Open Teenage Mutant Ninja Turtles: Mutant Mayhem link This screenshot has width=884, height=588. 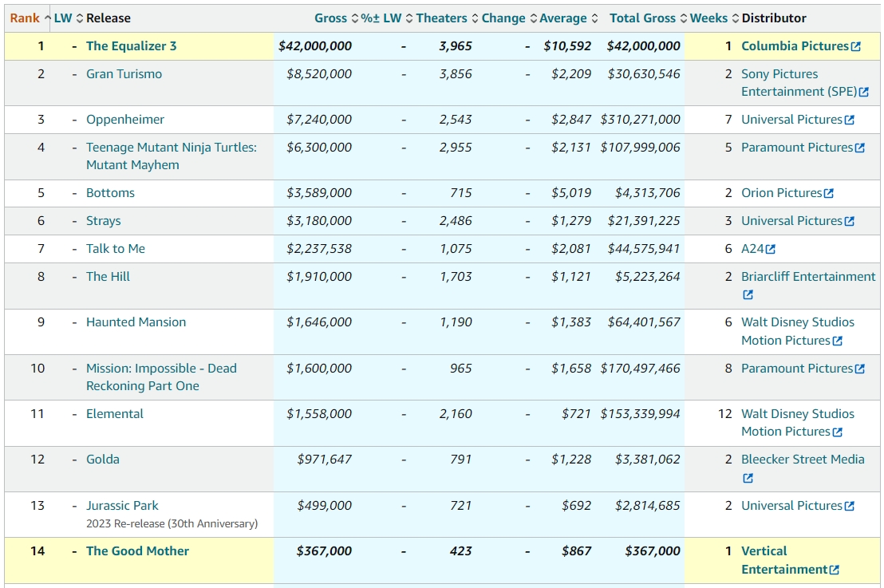coord(172,156)
